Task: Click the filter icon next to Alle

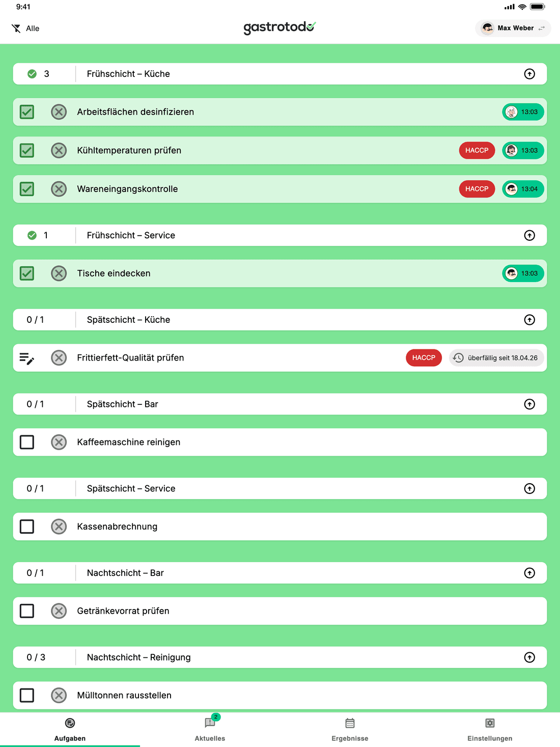Action: point(16,29)
